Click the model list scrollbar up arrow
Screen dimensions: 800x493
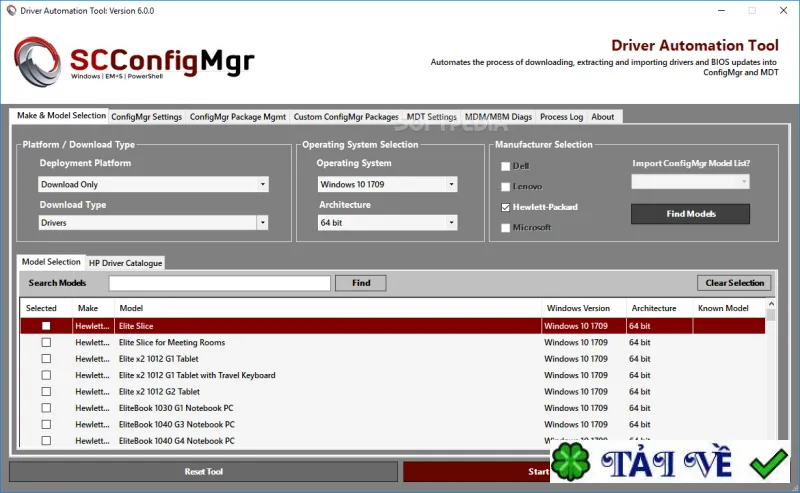(x=771, y=304)
